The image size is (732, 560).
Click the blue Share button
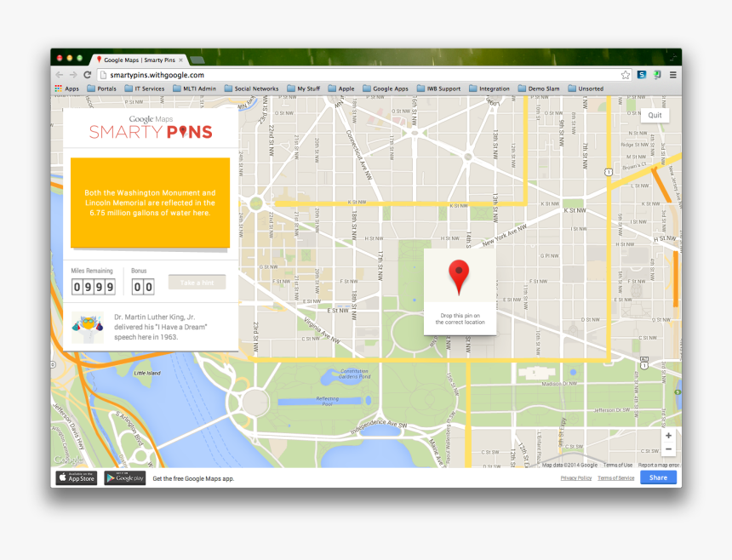click(658, 477)
